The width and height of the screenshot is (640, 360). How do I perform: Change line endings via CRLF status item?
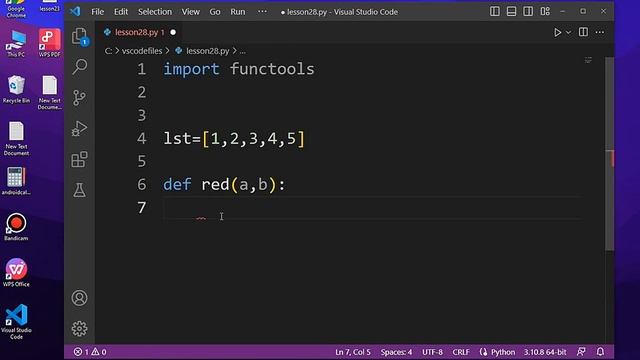pos(461,352)
